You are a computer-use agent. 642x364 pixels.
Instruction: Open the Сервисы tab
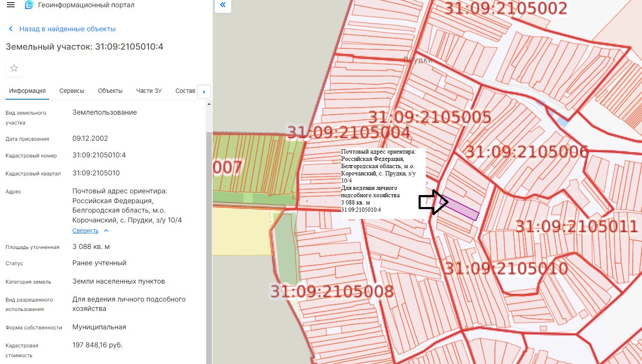72,91
